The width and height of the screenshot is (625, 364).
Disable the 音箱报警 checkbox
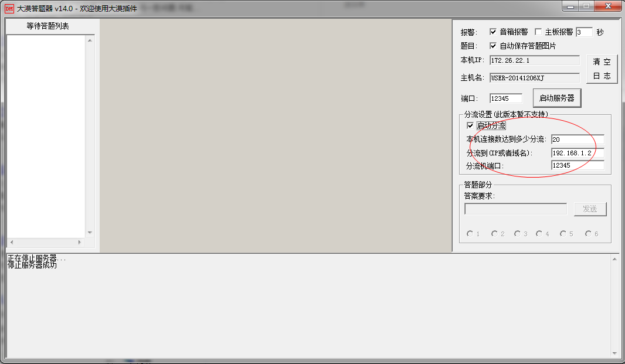[493, 32]
